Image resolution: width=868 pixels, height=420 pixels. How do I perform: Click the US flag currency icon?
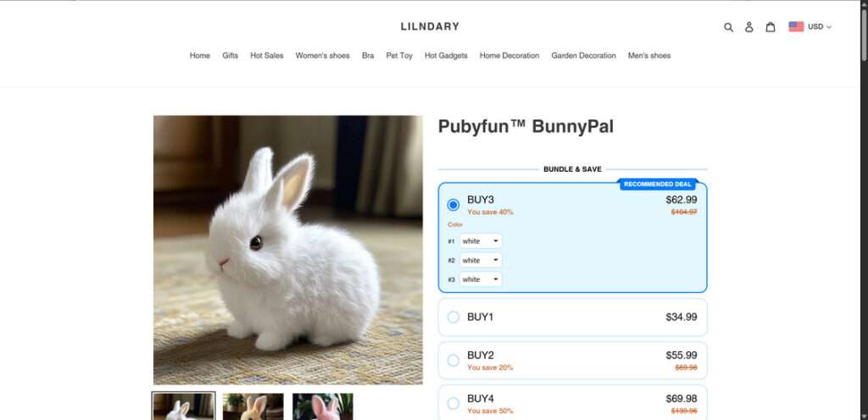[796, 26]
